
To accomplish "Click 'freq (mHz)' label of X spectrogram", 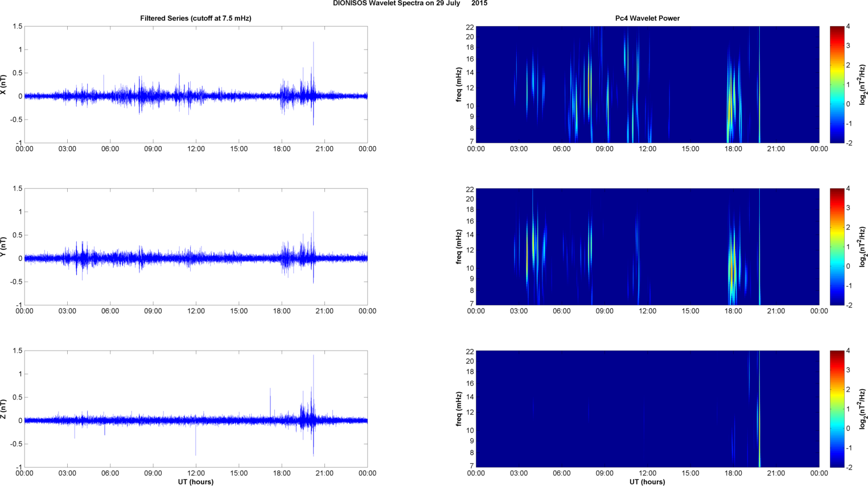I will click(x=459, y=84).
